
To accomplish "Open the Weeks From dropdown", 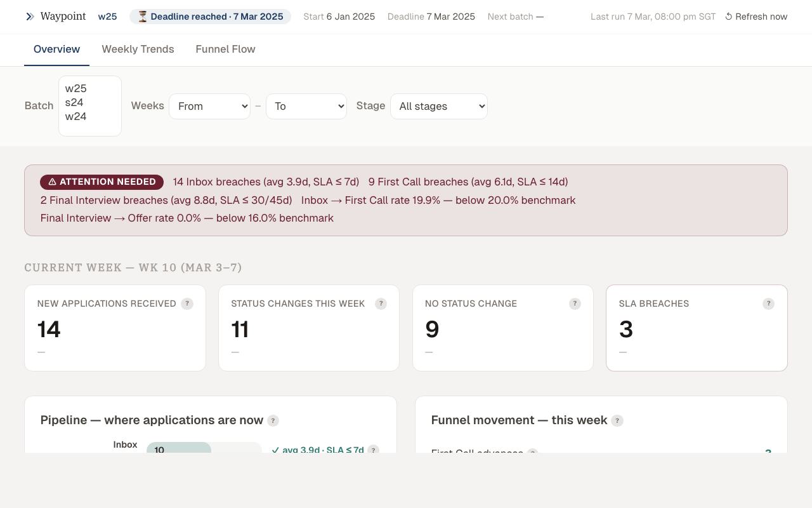I will point(209,106).
